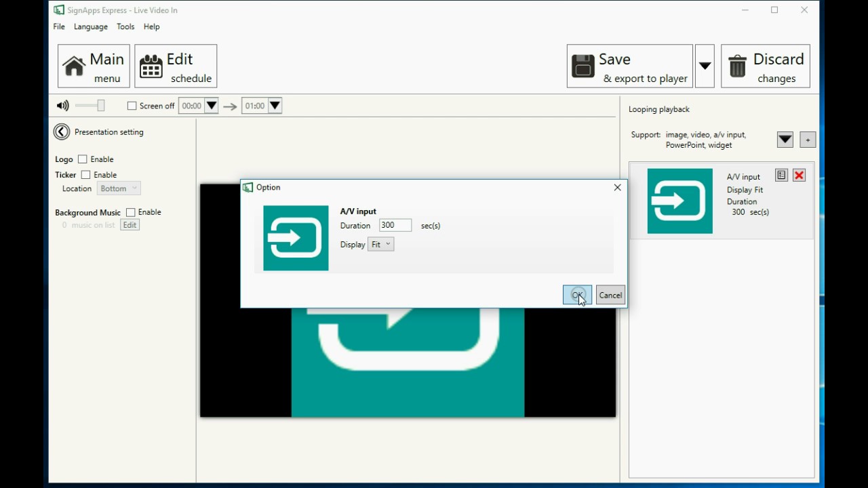Image resolution: width=868 pixels, height=488 pixels.
Task: Enable Background Music checkbox
Action: click(x=131, y=212)
